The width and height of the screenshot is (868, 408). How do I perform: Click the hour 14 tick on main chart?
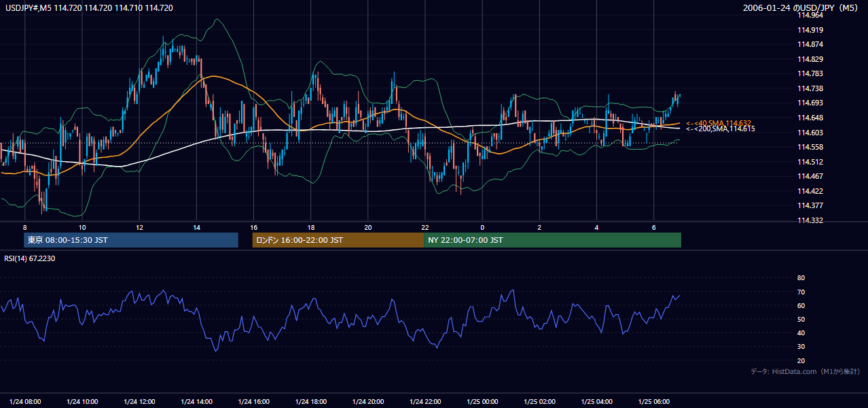tap(196, 226)
